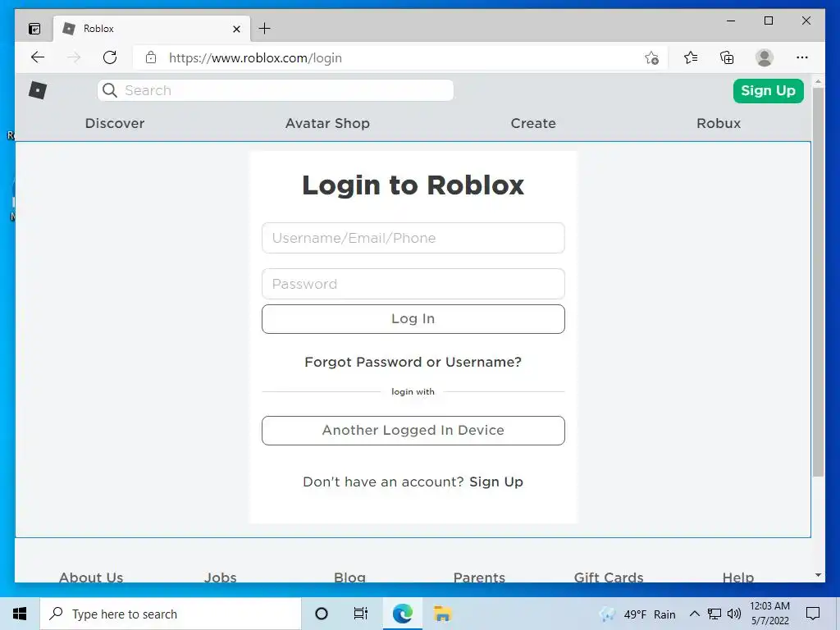This screenshot has height=630, width=840.
Task: Go back with browser back arrow
Action: tap(38, 57)
